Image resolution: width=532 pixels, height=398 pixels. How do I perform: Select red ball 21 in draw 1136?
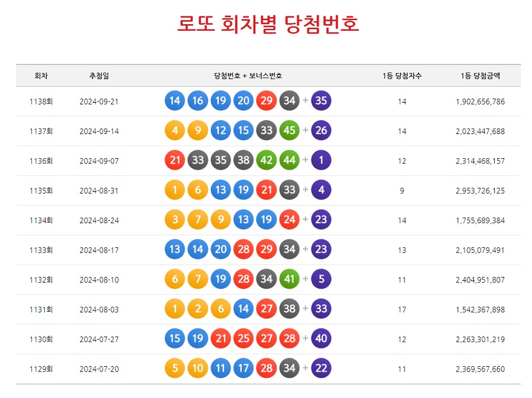click(174, 159)
